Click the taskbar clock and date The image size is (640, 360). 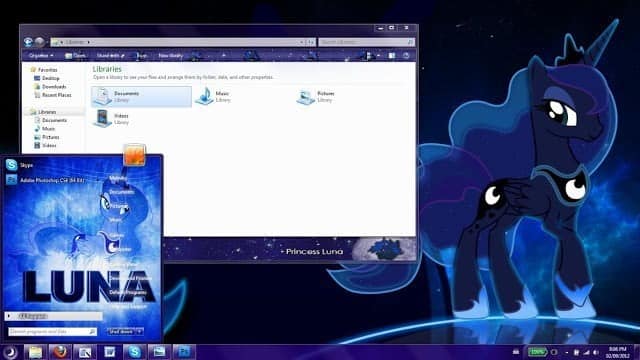[x=617, y=353]
